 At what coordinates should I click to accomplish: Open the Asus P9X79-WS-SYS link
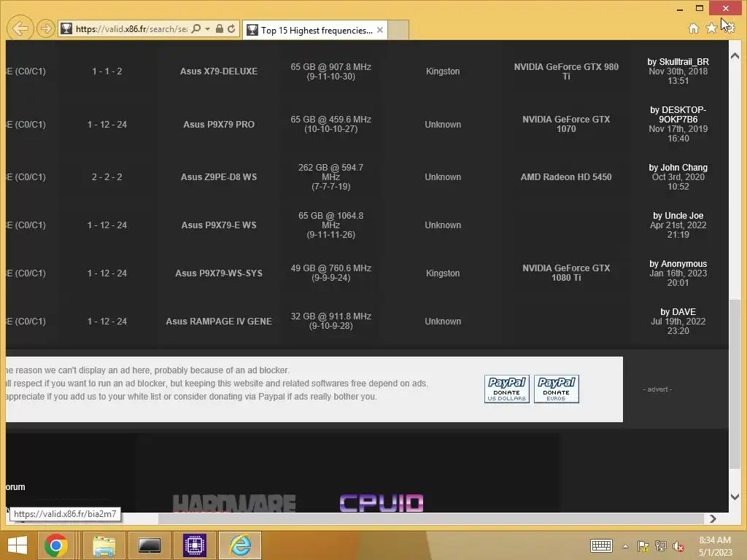coord(219,273)
